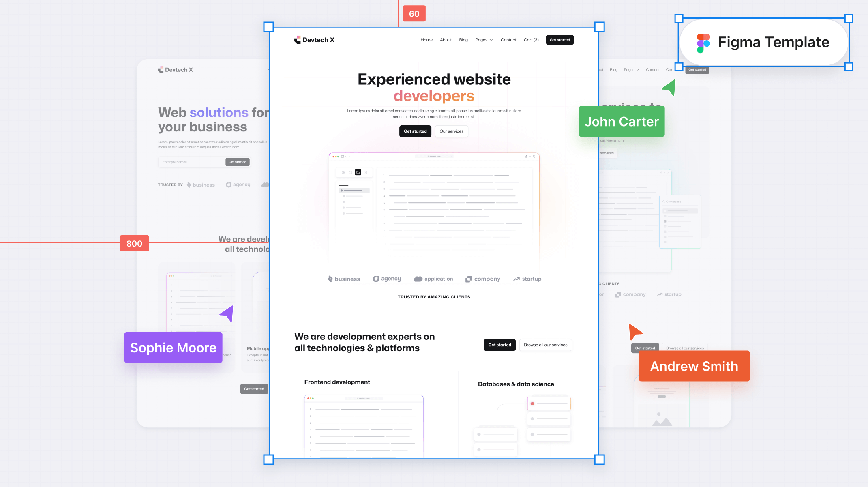Select the About menu item in navbar

pyautogui.click(x=446, y=39)
